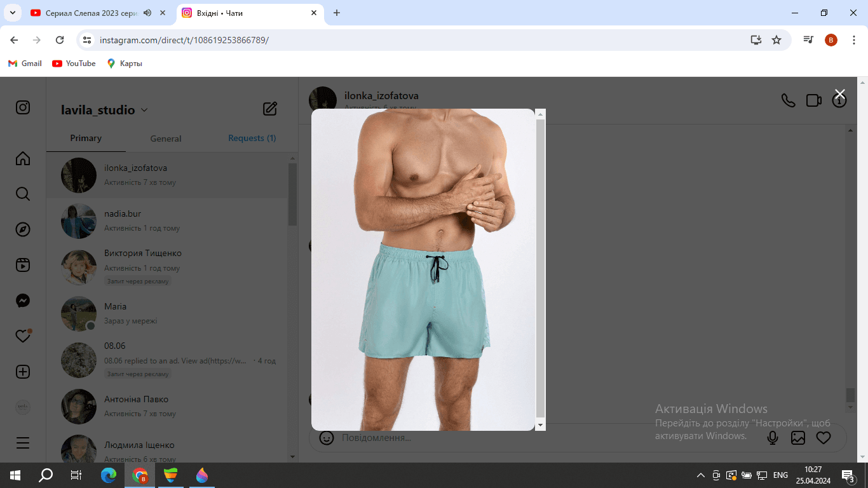
Task: Open the More hamburger menu in sidebar
Action: pos(23,443)
